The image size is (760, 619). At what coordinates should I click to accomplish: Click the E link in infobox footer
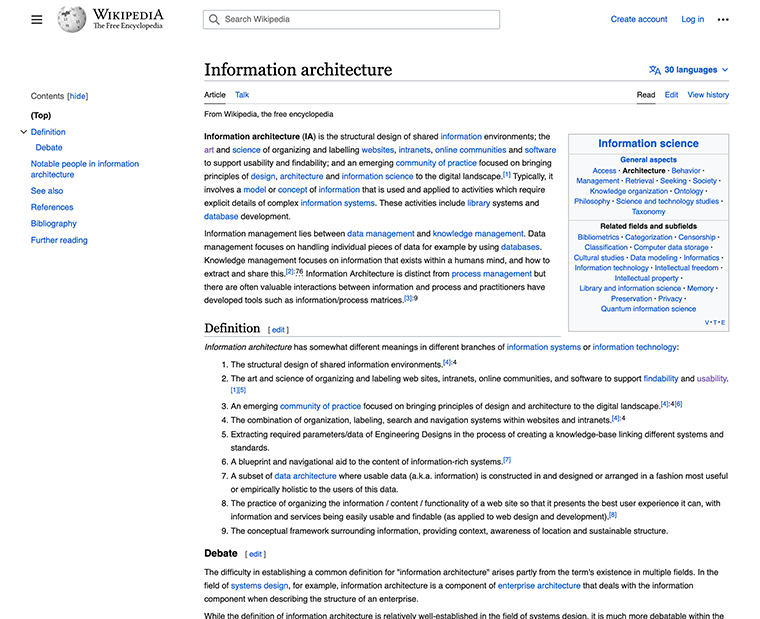tap(723, 322)
